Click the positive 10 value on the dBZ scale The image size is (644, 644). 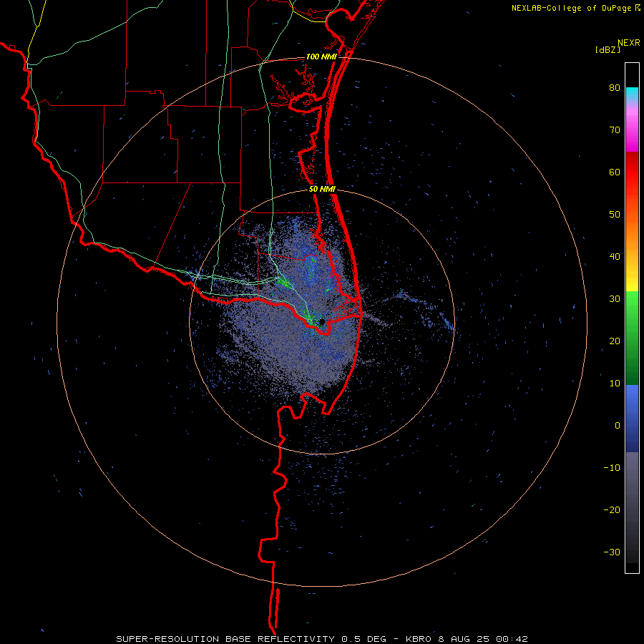click(x=615, y=384)
